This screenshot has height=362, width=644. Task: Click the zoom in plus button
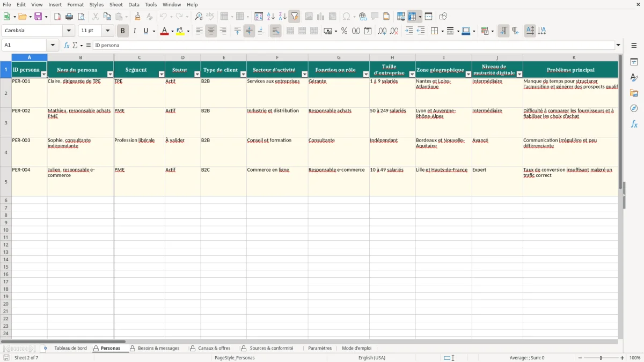pos(623,358)
